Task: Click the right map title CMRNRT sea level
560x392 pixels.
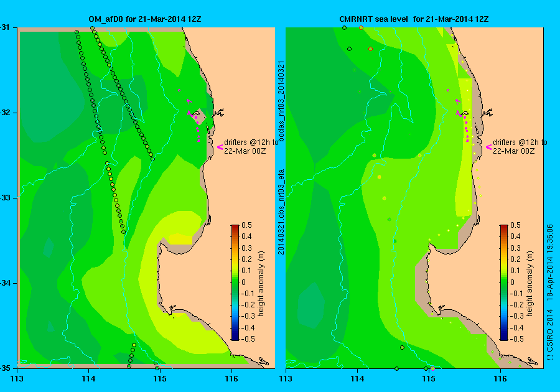Action: [373, 19]
